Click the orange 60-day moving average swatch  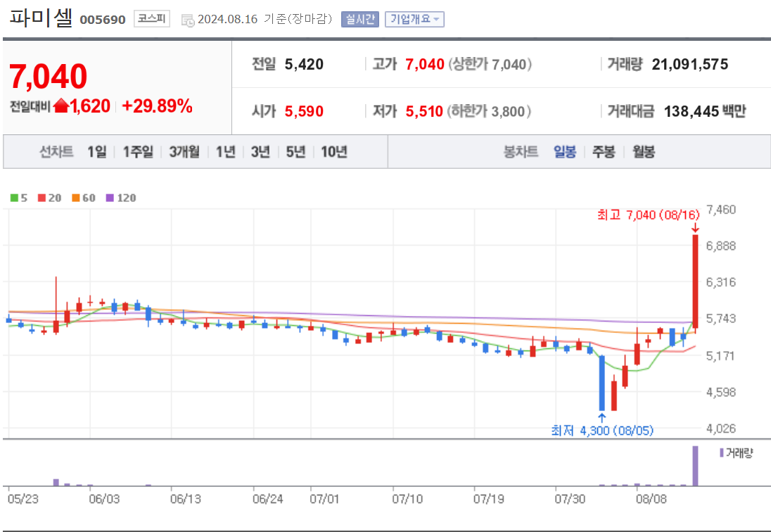(x=76, y=198)
